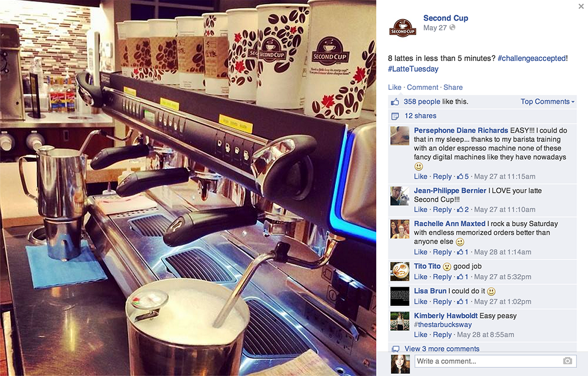Click the Second Cup logo avatar
The image size is (588, 376).
402,27
